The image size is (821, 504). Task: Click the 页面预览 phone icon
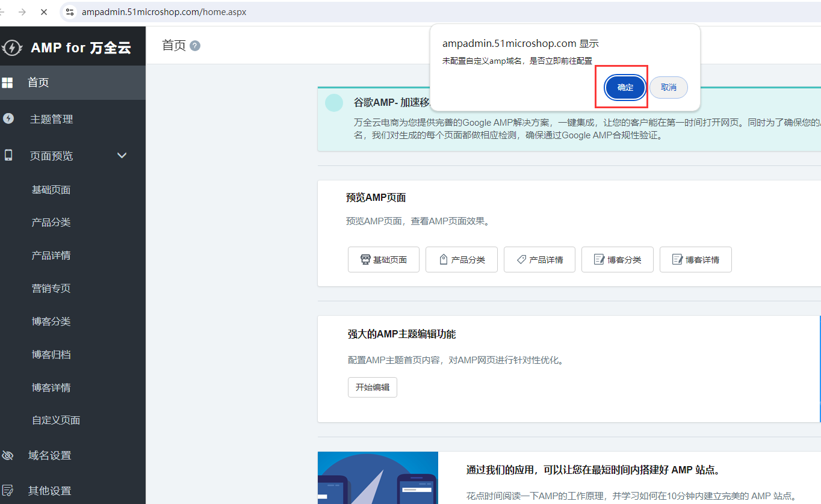8,155
